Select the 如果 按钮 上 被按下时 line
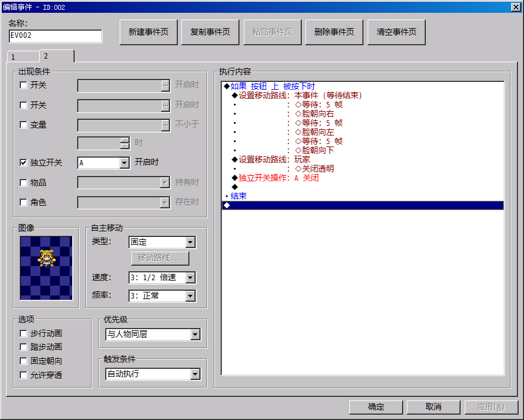Screen dimensions: 524x420 [x=363, y=86]
